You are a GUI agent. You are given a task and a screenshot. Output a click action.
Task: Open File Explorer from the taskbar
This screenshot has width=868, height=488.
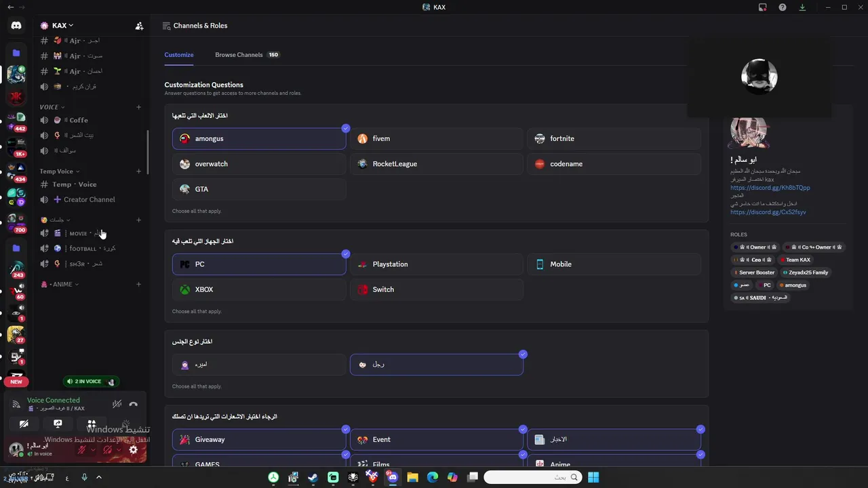(x=412, y=477)
